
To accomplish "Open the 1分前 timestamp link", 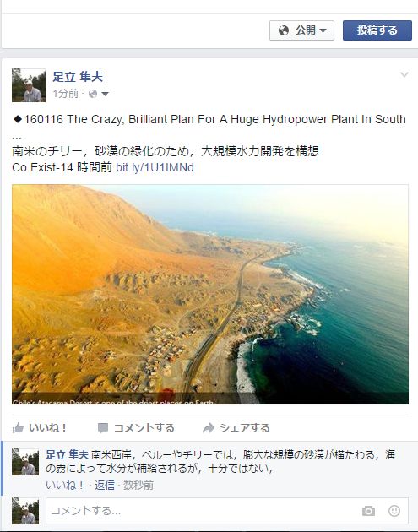I will (66, 94).
